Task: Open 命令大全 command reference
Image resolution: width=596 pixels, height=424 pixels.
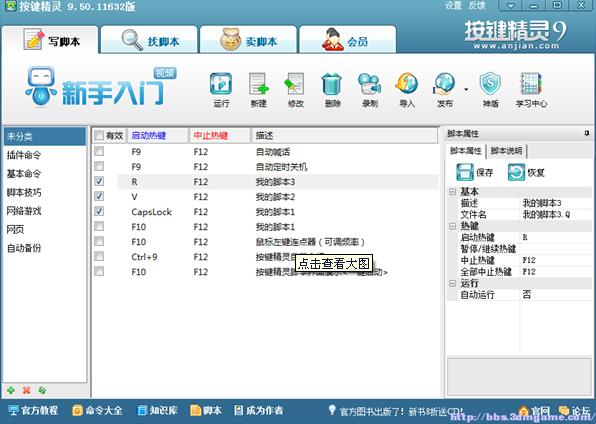Action: tap(97, 410)
